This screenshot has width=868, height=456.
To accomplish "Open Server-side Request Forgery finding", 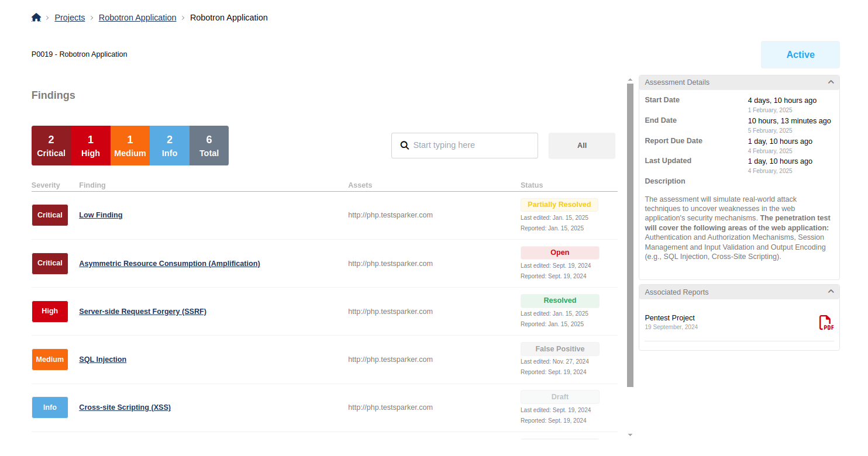I will point(143,312).
